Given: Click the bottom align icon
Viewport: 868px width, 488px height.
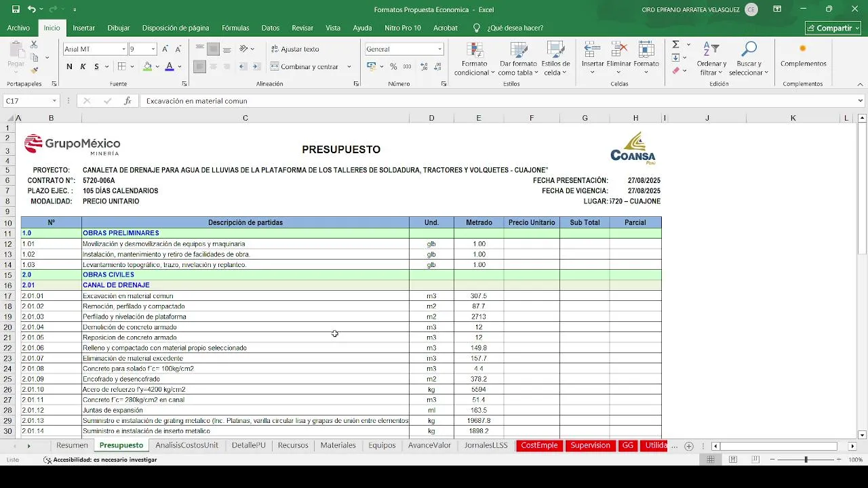Looking at the screenshot, I should tap(227, 49).
